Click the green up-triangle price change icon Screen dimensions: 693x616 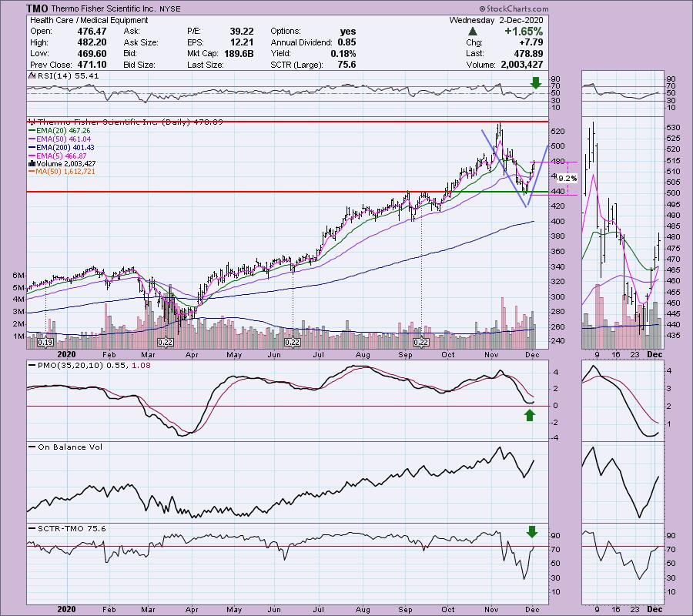[473, 32]
